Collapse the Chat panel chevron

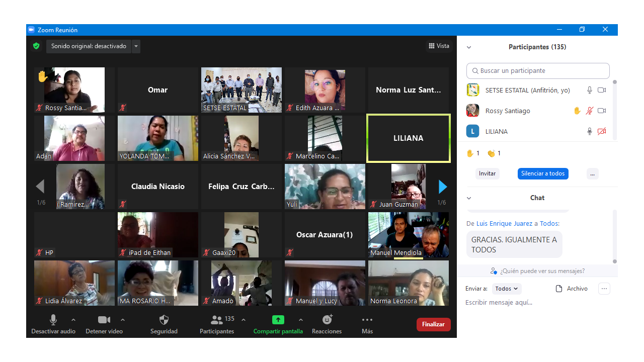pyautogui.click(x=469, y=198)
